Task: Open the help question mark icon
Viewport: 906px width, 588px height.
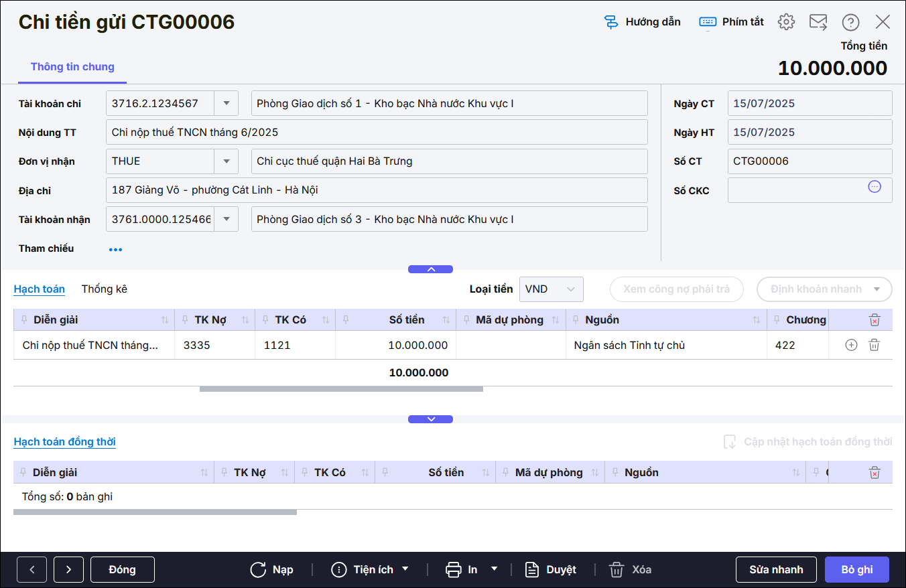Action: (850, 22)
